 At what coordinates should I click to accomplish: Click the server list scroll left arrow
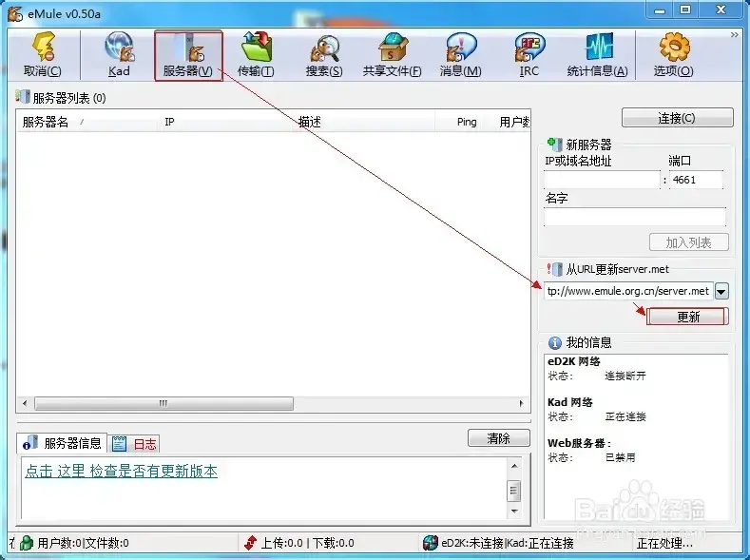(25, 404)
